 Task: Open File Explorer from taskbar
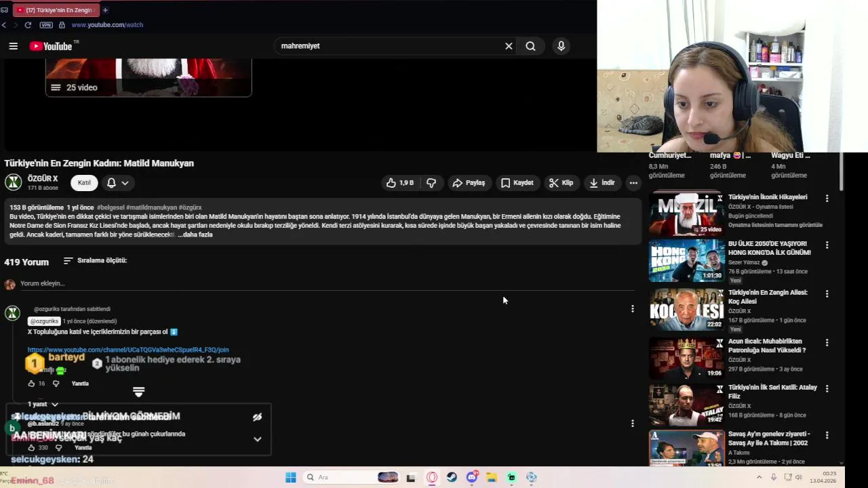coord(492,478)
